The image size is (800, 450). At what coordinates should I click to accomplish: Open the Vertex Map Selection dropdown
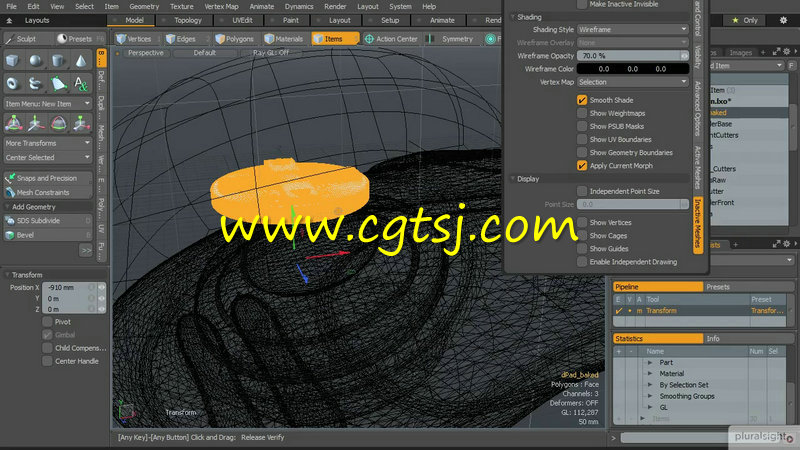click(x=633, y=82)
